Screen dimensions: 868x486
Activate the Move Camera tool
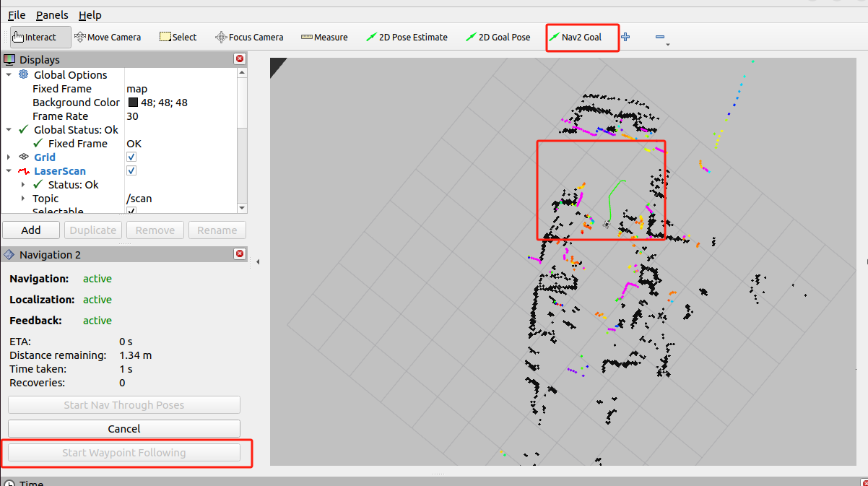108,37
